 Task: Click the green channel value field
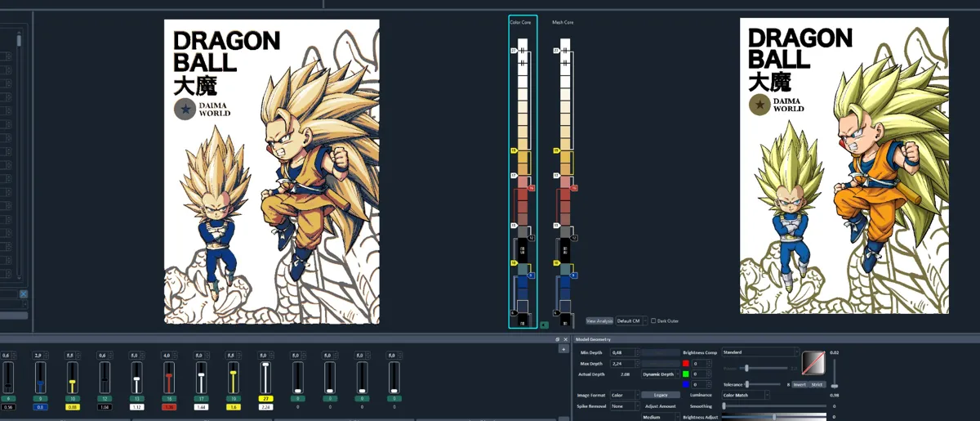pos(702,374)
